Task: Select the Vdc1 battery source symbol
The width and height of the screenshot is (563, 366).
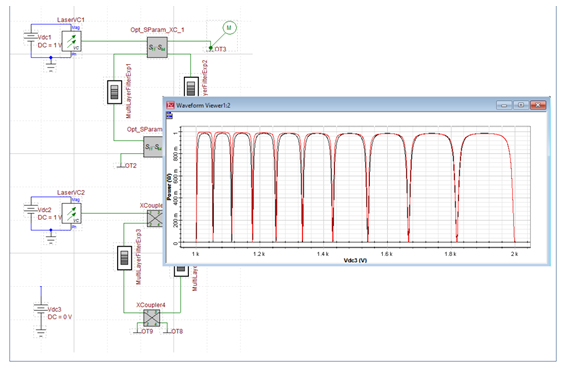Action: point(31,37)
